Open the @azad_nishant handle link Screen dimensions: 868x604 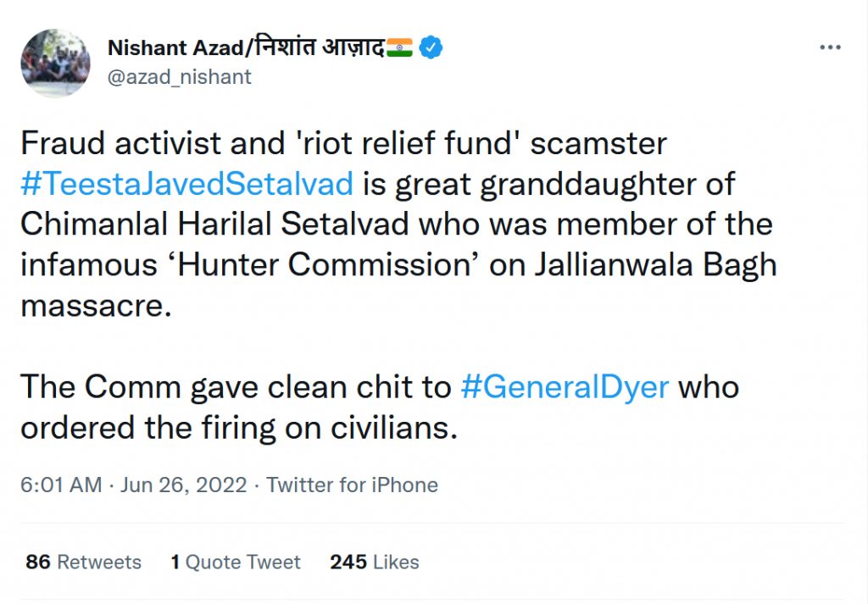(x=180, y=76)
